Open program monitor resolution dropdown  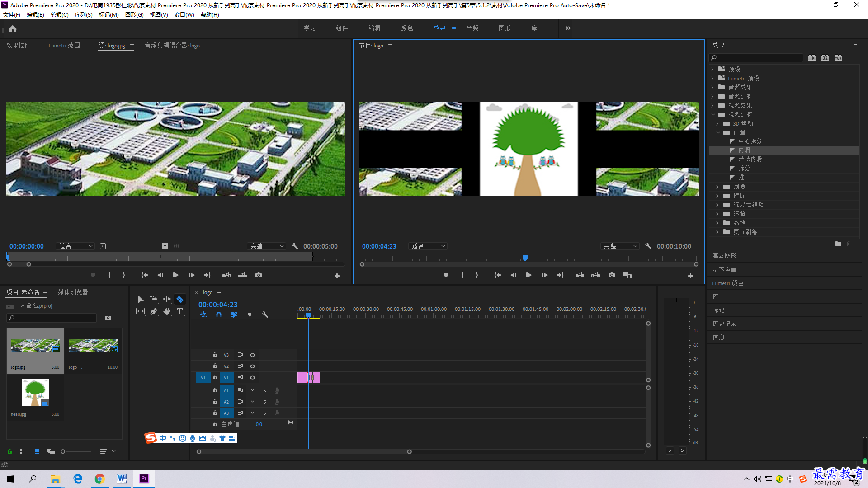pyautogui.click(x=620, y=246)
